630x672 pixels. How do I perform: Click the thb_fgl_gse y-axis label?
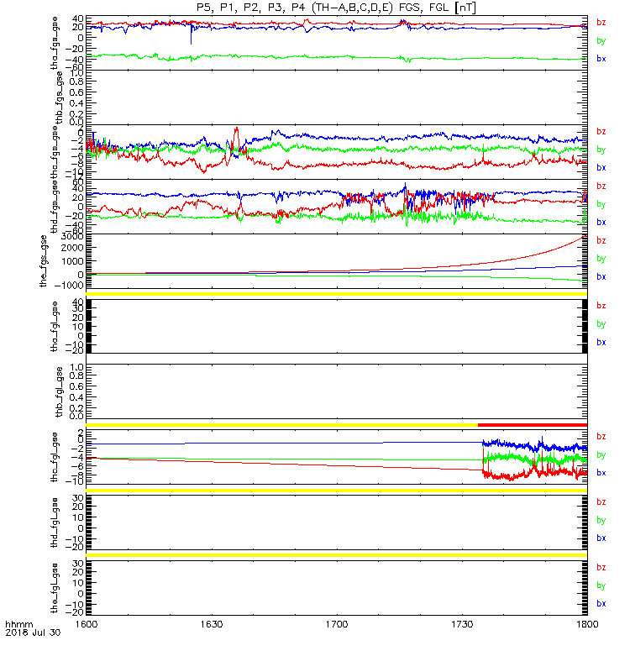pos(59,391)
